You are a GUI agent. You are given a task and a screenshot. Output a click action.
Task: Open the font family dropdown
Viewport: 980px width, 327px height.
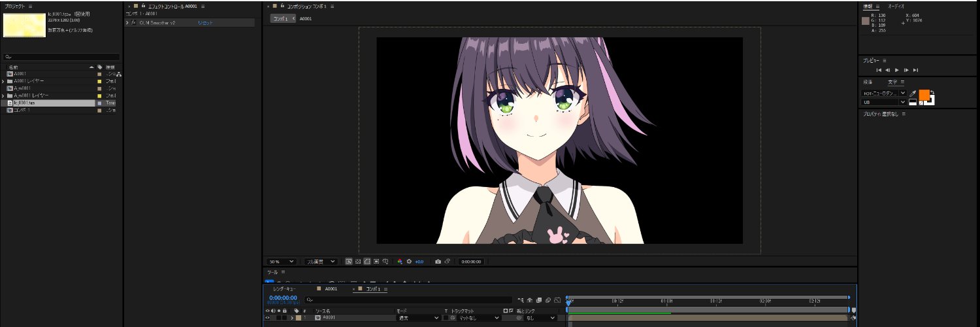(x=885, y=93)
